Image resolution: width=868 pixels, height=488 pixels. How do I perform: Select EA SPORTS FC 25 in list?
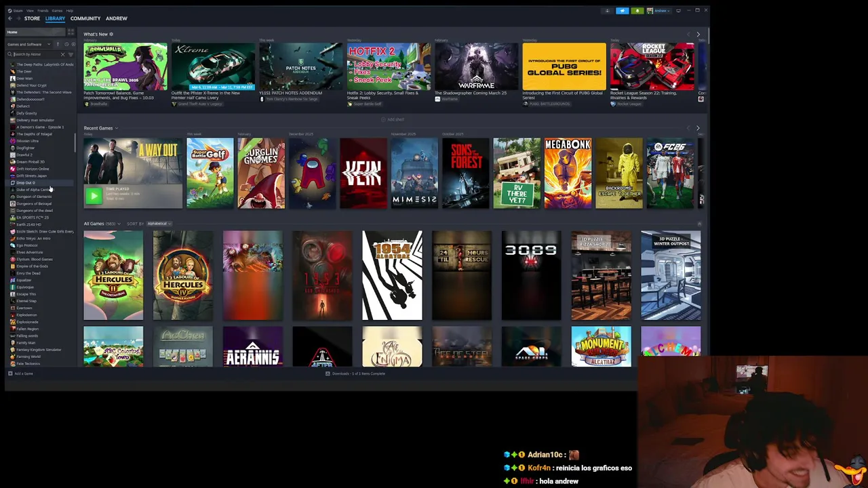pos(33,218)
